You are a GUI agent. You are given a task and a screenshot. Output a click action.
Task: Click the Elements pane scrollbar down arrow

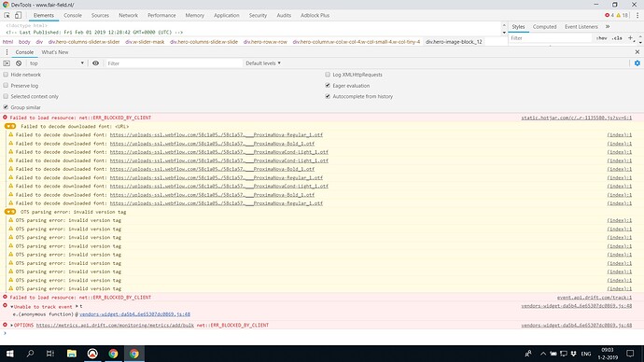click(504, 32)
